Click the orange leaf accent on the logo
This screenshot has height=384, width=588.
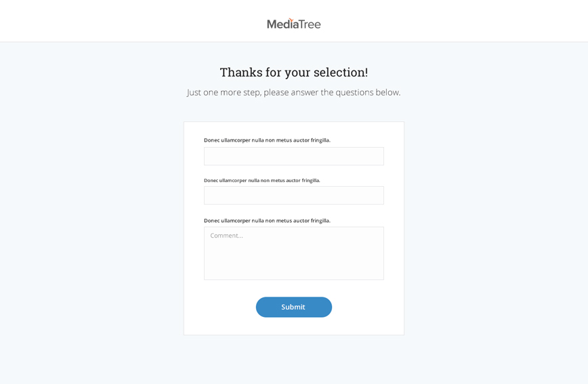291,20
